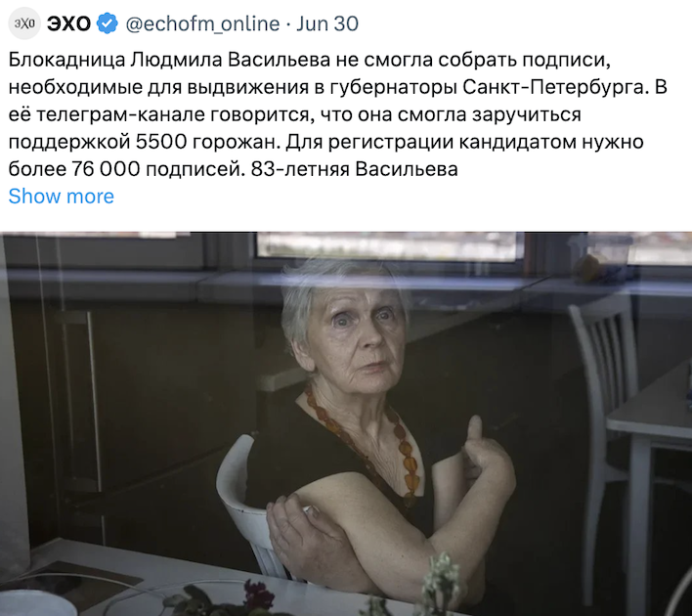Click the line mentioning телеграм-канале
Image resolution: width=692 pixels, height=616 pixels.
pos(295,114)
